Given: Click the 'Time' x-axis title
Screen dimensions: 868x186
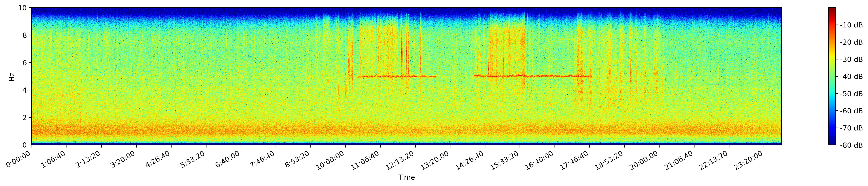Looking at the screenshot, I should tap(406, 178).
